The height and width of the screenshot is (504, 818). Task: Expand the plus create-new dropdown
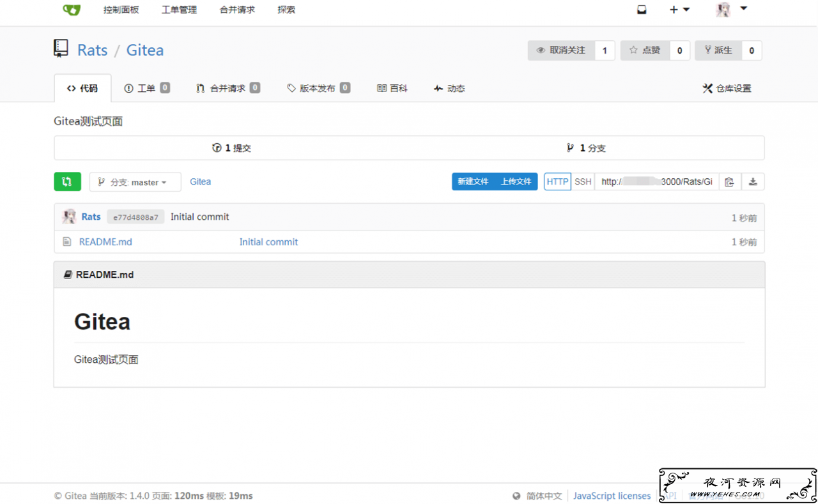pos(679,10)
